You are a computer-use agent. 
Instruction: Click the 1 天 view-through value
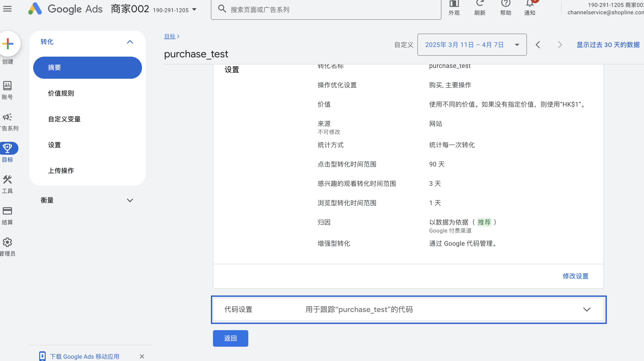pos(435,203)
